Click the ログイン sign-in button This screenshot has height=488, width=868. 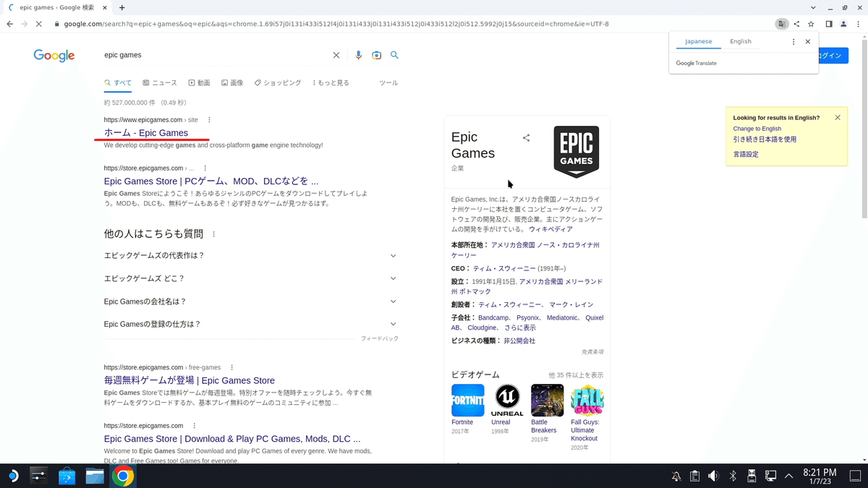833,56
